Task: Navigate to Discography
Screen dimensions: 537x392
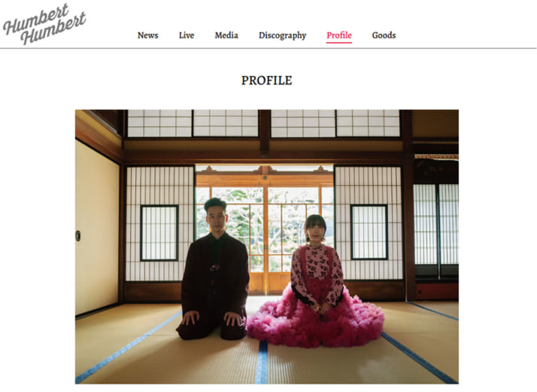Action: pos(282,35)
